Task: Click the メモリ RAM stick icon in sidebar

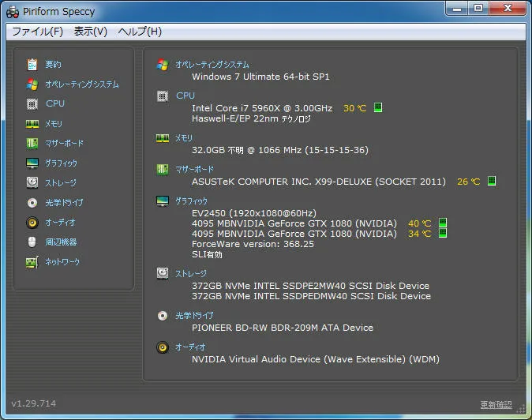Action: click(32, 124)
